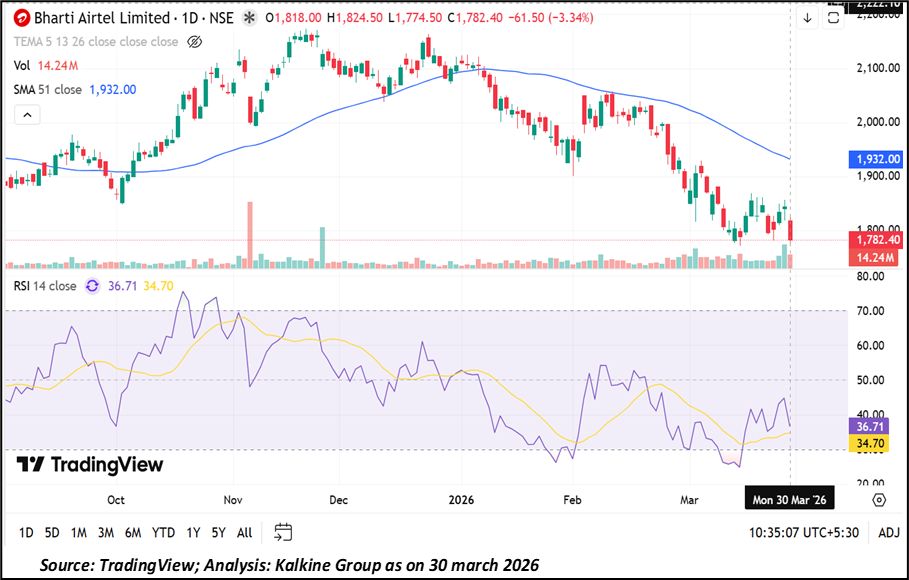Open the fullscreen chart icon

click(832, 18)
